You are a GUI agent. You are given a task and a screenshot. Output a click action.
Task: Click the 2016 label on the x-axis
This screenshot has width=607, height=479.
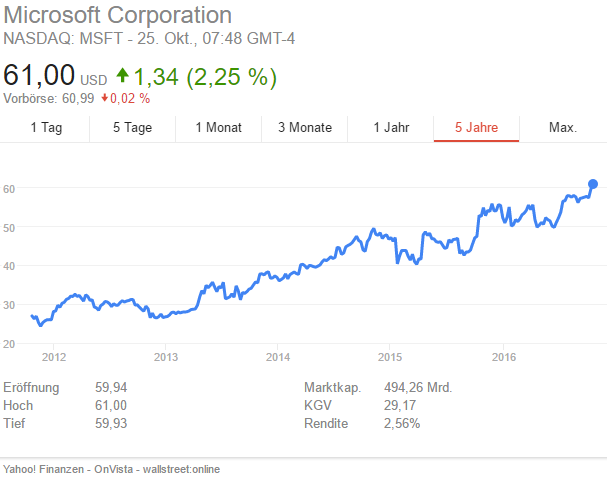coord(504,356)
